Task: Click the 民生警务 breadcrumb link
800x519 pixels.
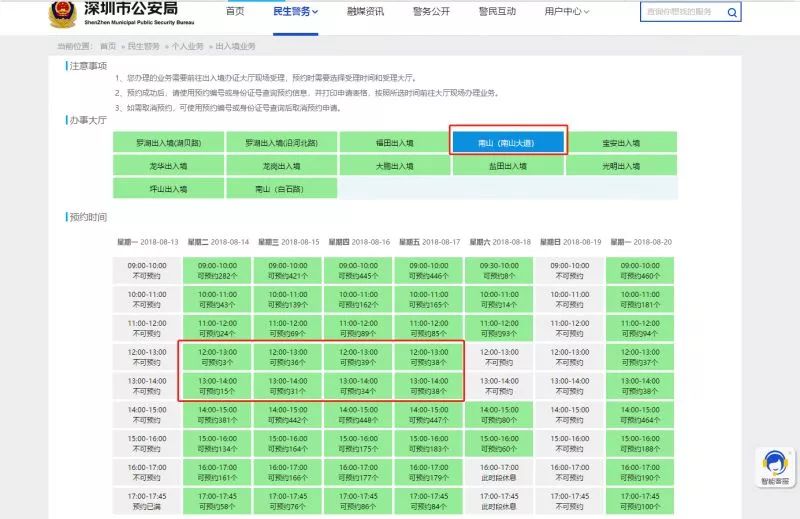Action: pyautogui.click(x=143, y=46)
